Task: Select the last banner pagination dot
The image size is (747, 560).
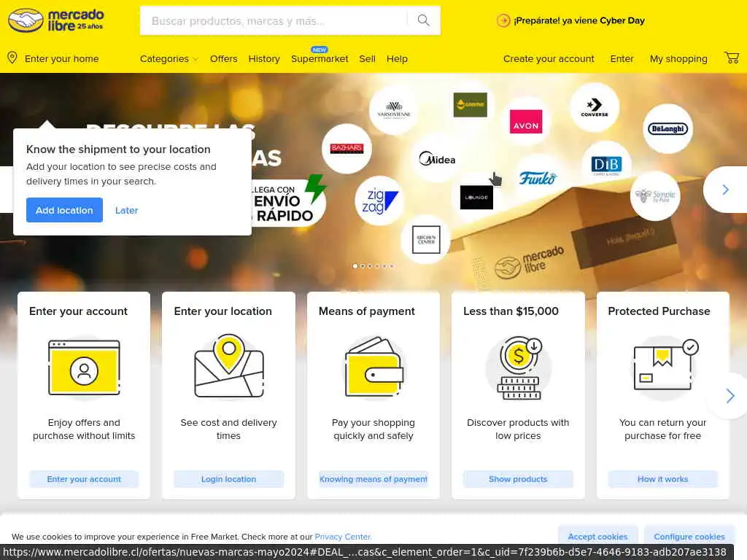Action: coord(392,265)
